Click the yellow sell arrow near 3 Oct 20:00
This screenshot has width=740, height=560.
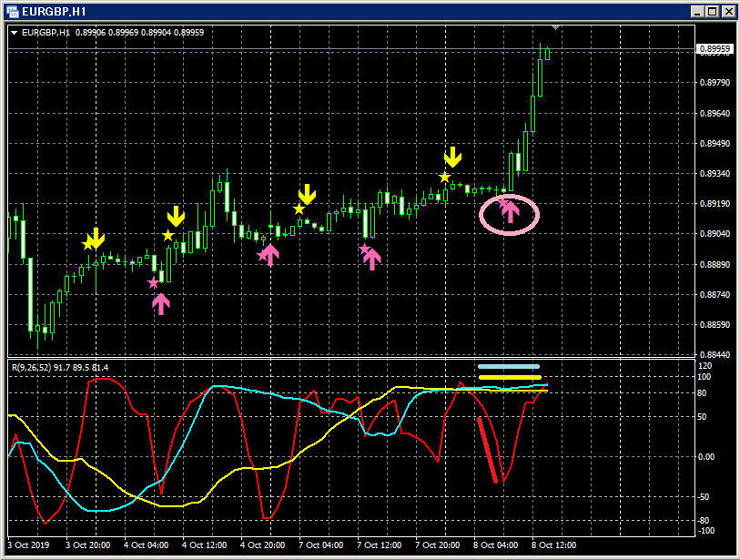tap(96, 239)
